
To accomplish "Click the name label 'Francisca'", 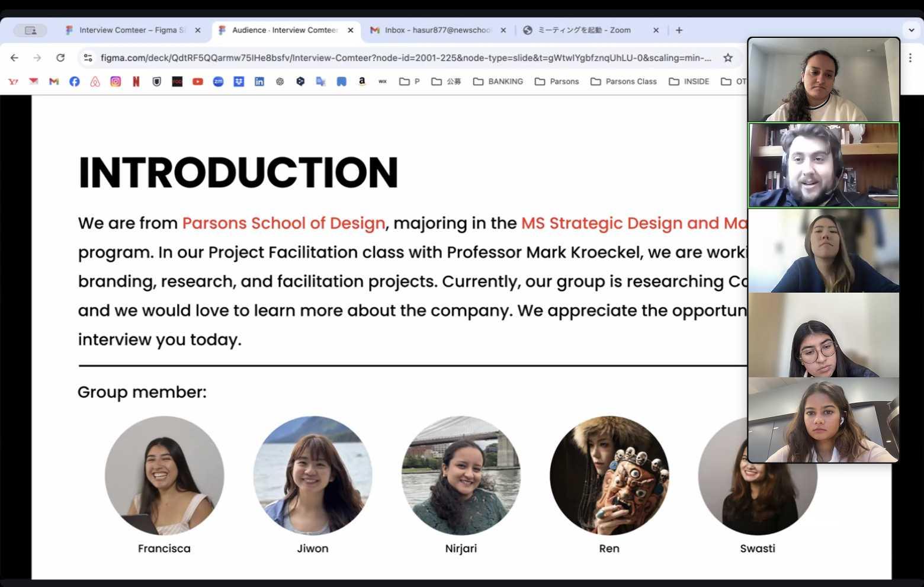I will 164,548.
